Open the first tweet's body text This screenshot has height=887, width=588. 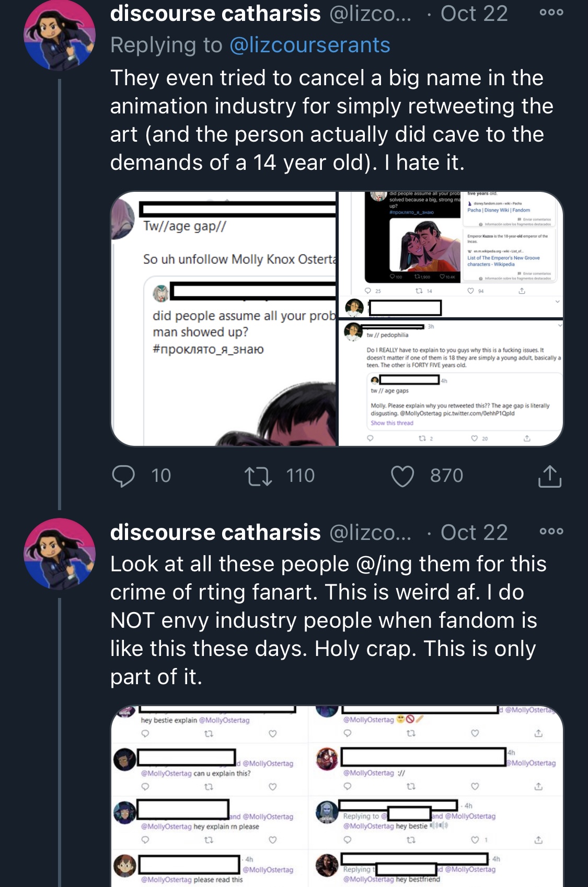pos(331,120)
